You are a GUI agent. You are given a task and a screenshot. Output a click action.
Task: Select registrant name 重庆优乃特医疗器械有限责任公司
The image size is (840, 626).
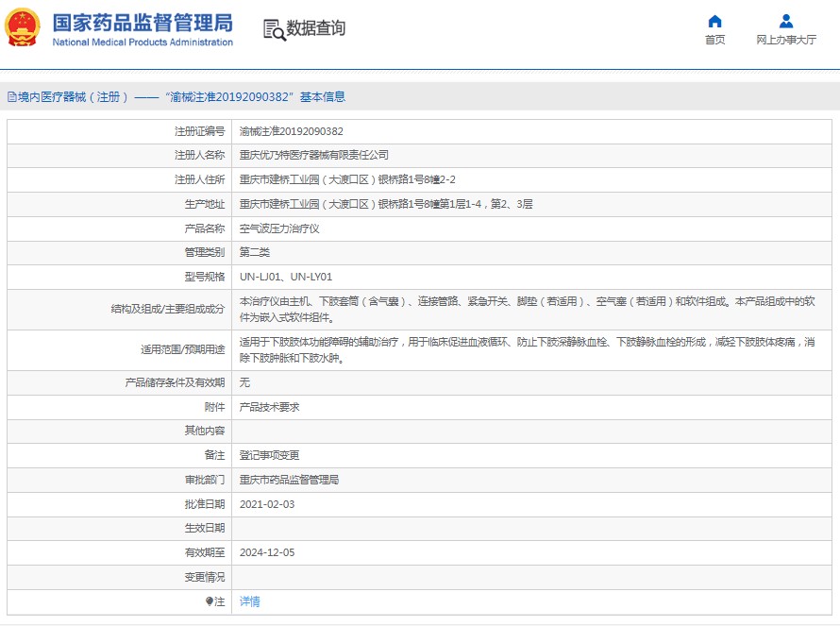point(313,155)
